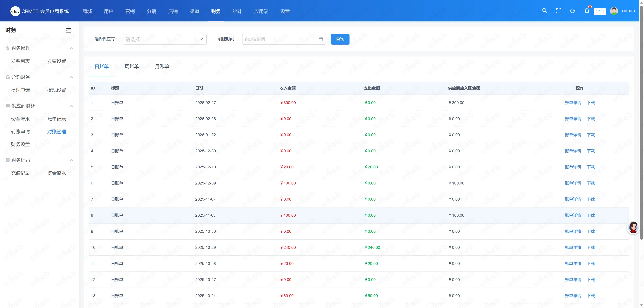
Task: Click the 创建时间 date input field
Action: [284, 39]
